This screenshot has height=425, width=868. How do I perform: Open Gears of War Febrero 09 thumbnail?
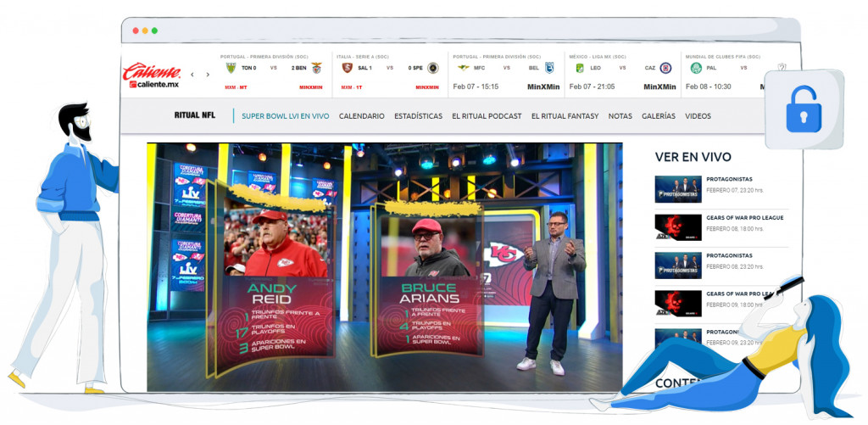(x=678, y=304)
